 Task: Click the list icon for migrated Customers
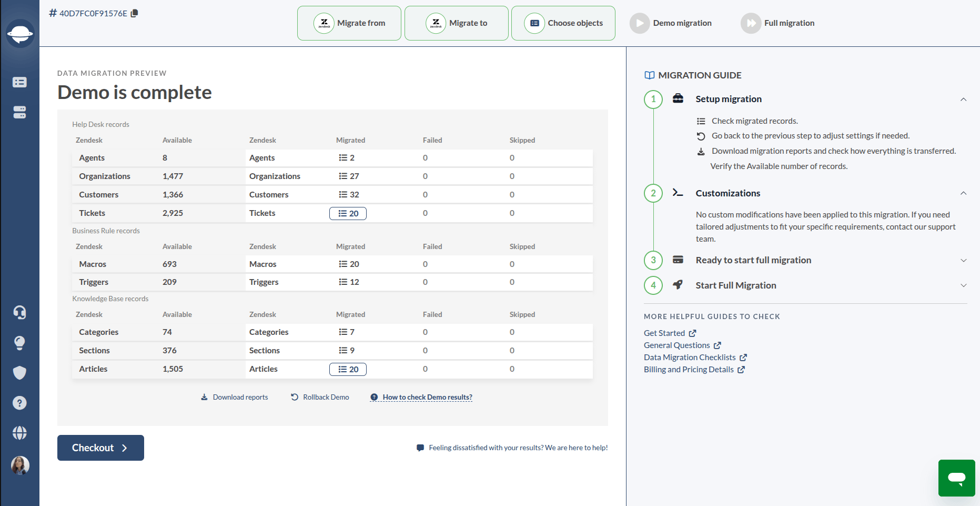click(343, 195)
